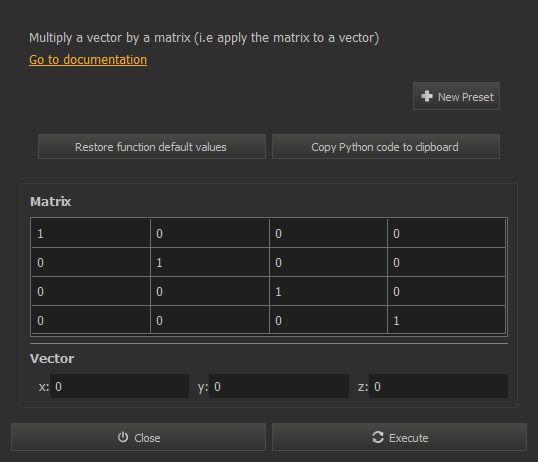Click the refresh icon on Execute button
This screenshot has height=462, width=538.
tap(378, 437)
